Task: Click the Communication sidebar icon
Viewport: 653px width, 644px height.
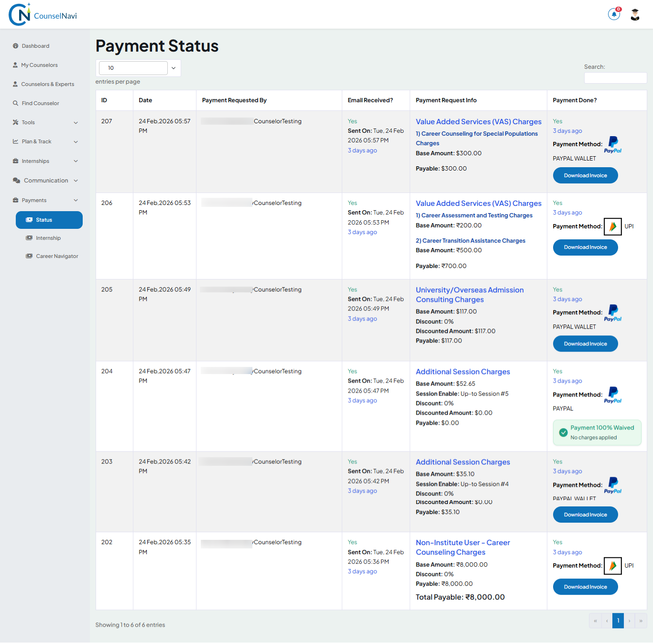Action: pos(15,180)
